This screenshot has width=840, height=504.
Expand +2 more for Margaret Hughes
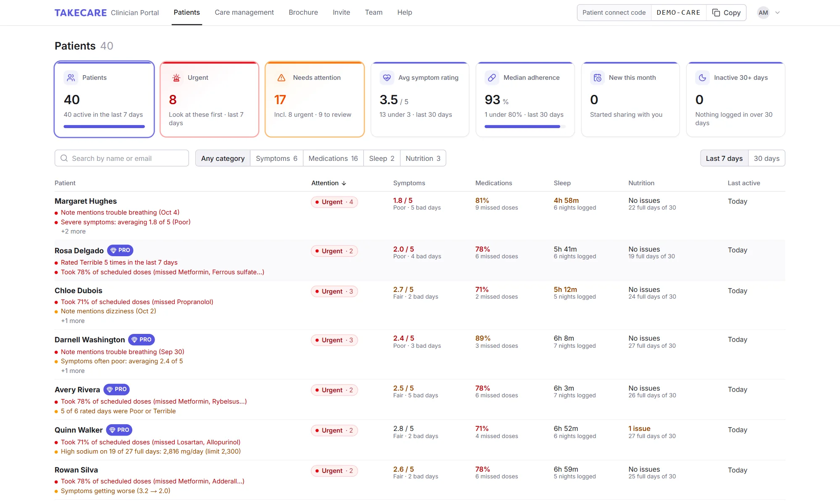73,231
